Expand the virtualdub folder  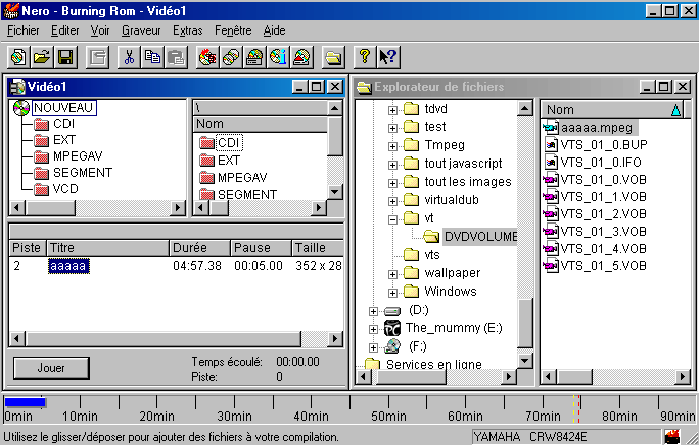pyautogui.click(x=392, y=201)
